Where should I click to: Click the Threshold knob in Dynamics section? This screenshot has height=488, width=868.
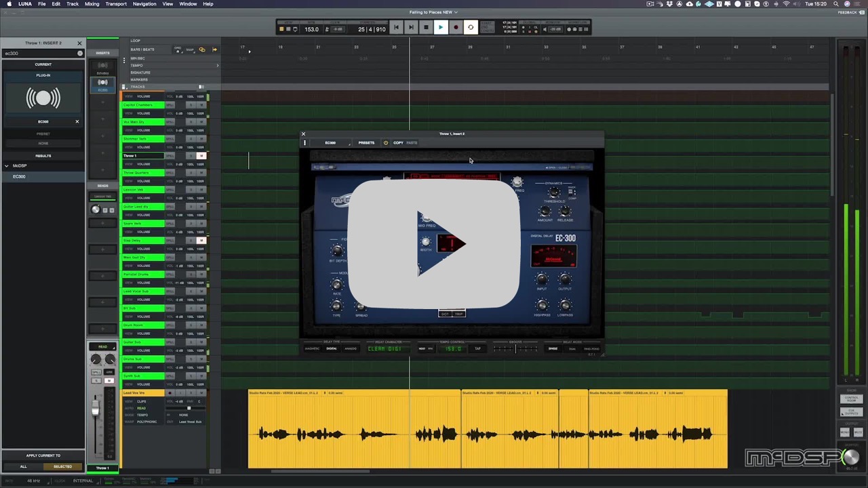point(555,193)
